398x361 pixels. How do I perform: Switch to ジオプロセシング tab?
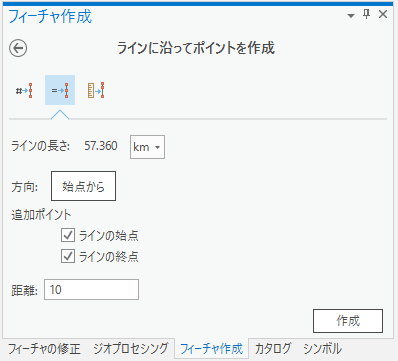pyautogui.click(x=131, y=349)
